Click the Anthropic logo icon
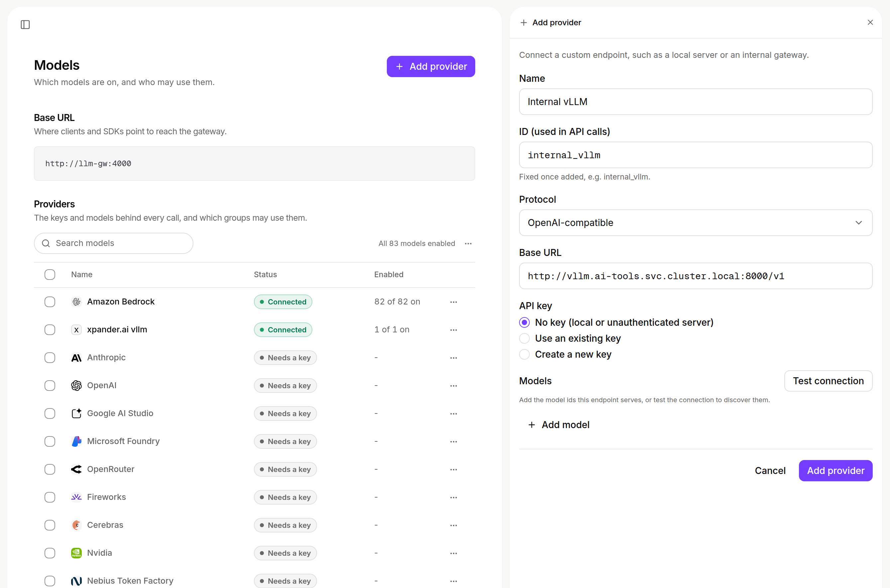The width and height of the screenshot is (890, 588). click(x=76, y=358)
